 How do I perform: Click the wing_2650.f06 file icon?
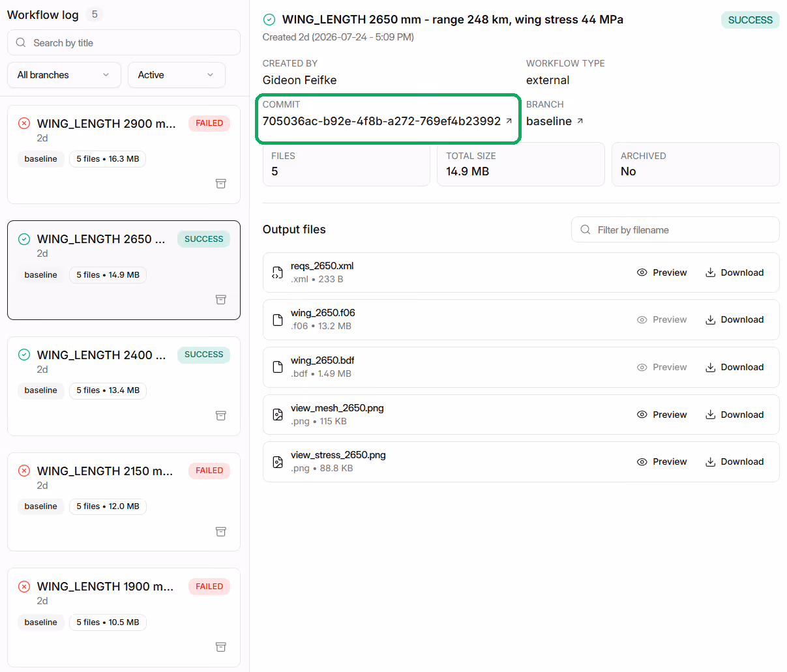[278, 319]
